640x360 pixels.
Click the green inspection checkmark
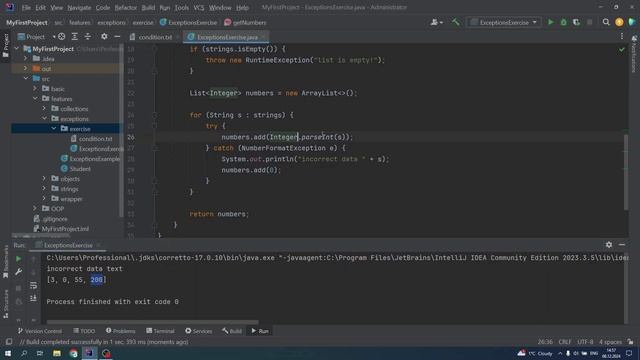click(622, 49)
